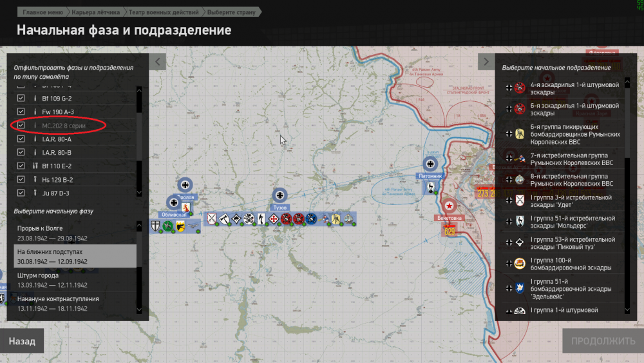Click the Фролов airfield cross marker
Screen dimensions: 644x363
coord(185,185)
